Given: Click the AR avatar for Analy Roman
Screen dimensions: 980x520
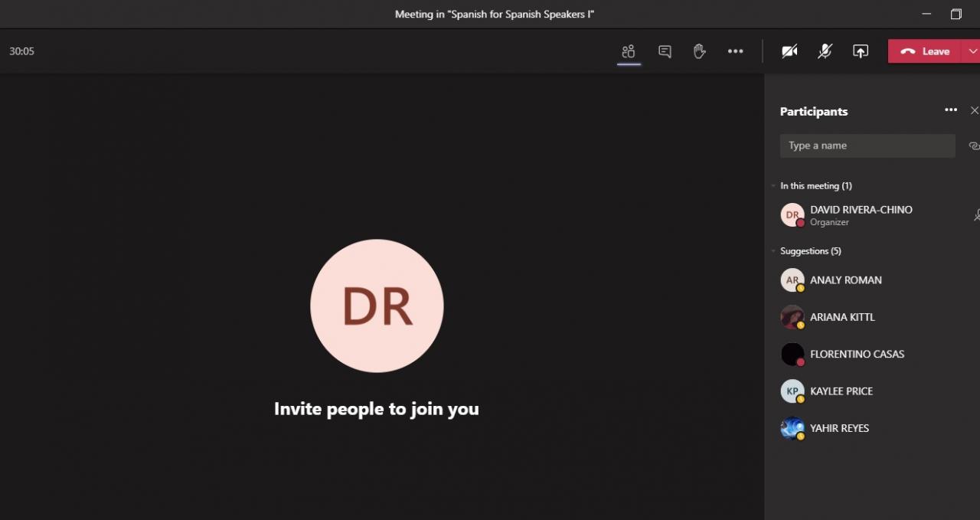Looking at the screenshot, I should [792, 280].
